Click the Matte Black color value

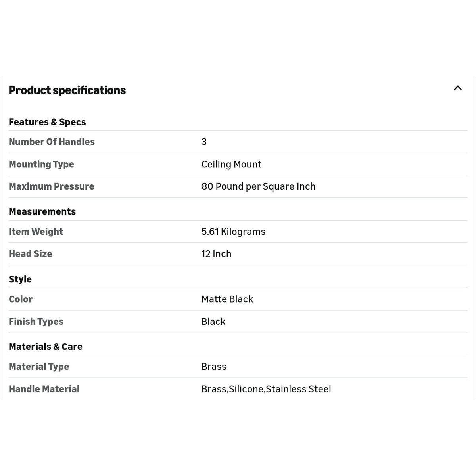[x=227, y=299]
